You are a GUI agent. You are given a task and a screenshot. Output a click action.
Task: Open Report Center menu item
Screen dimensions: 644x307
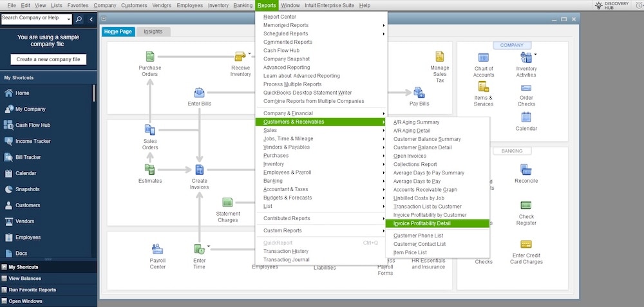click(x=321, y=17)
